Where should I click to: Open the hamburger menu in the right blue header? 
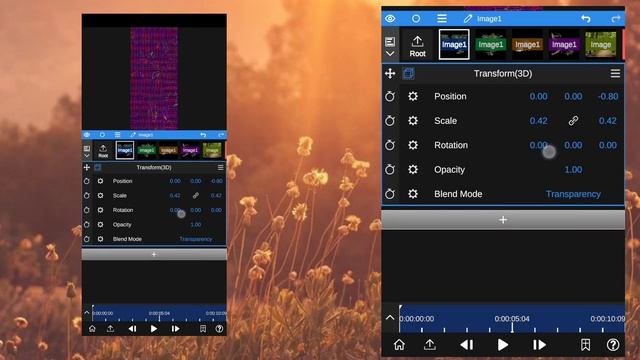(x=442, y=18)
